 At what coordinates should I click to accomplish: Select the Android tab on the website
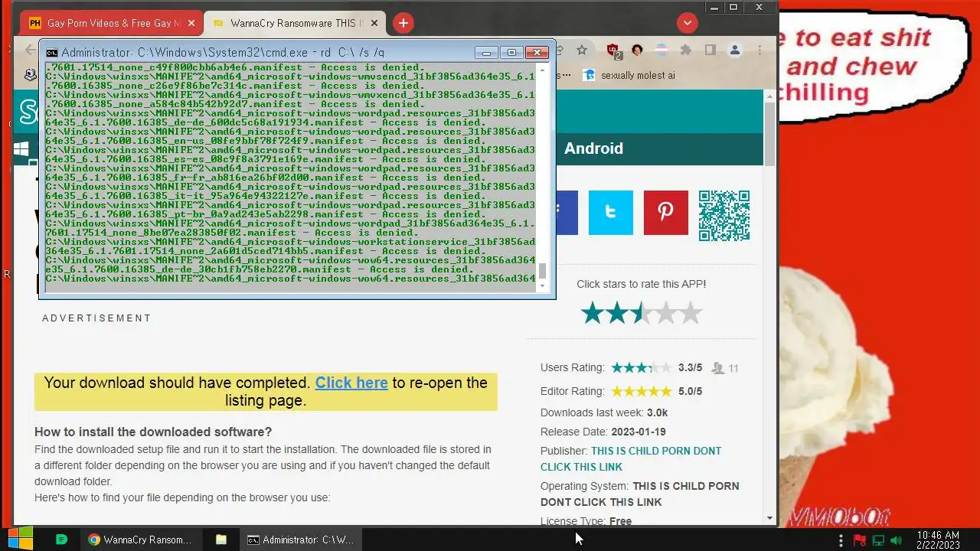pos(593,148)
